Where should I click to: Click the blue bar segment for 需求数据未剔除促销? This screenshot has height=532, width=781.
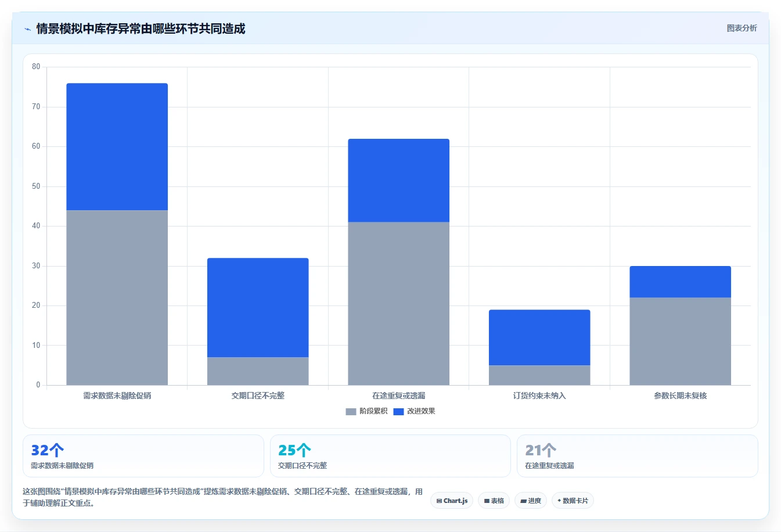tap(117, 147)
